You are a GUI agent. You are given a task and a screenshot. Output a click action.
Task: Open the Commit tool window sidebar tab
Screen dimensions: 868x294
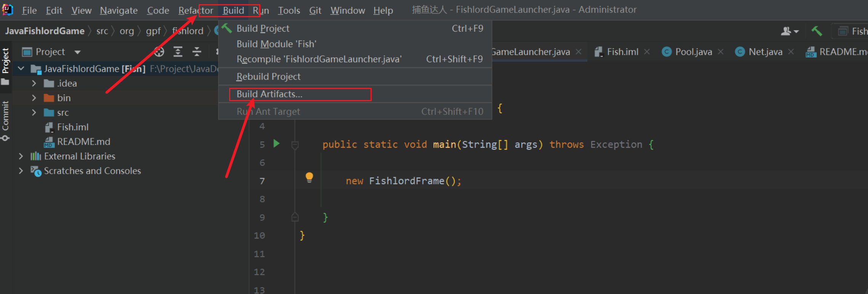5,120
